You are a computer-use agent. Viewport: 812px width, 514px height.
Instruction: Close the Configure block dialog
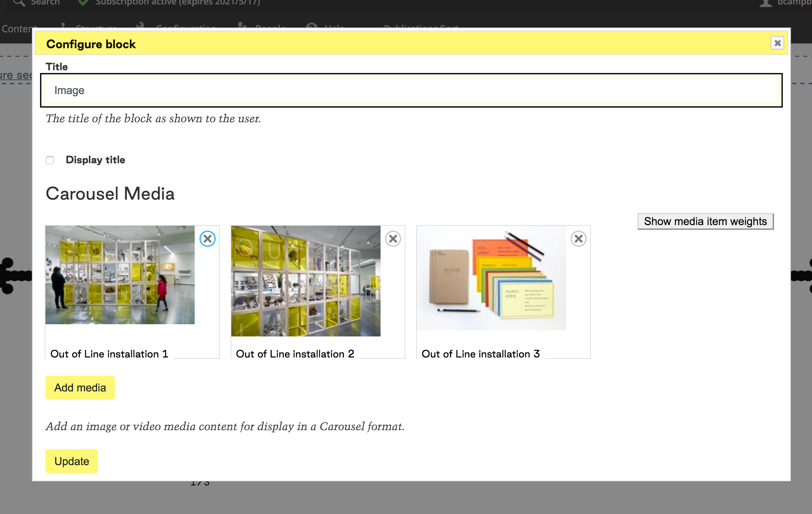coord(777,43)
